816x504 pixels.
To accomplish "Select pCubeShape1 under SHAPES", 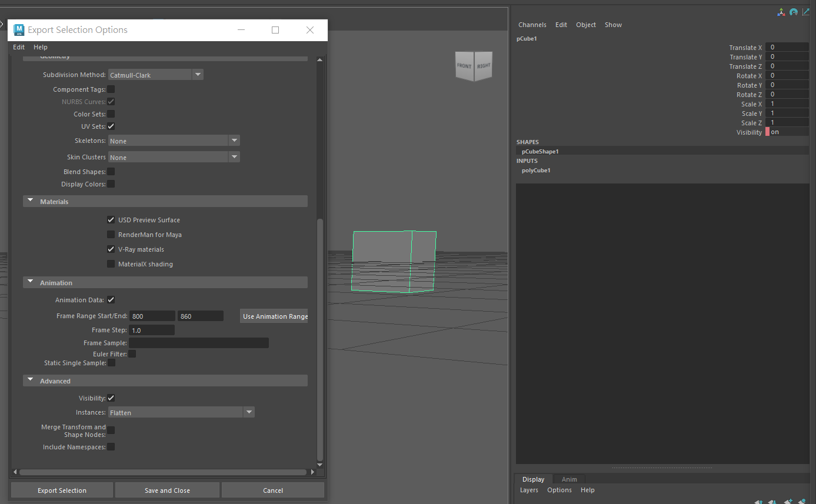I will (540, 151).
